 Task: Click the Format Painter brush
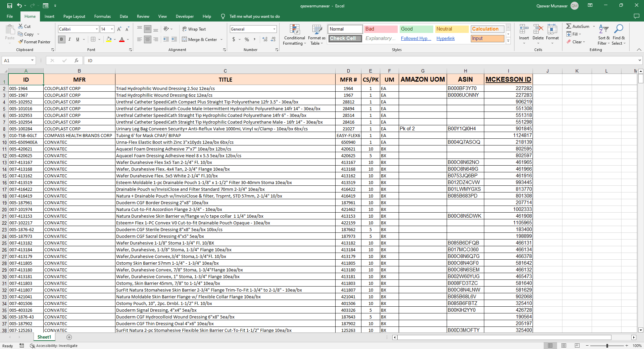[21, 42]
